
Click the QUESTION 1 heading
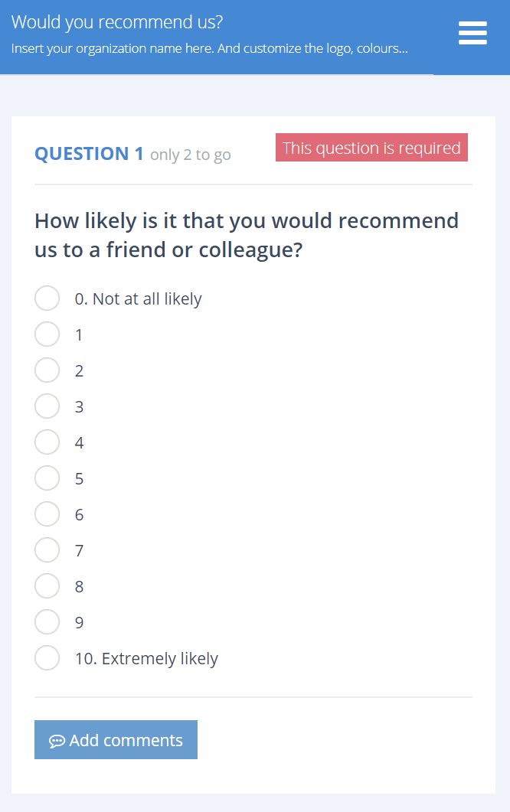click(x=89, y=154)
